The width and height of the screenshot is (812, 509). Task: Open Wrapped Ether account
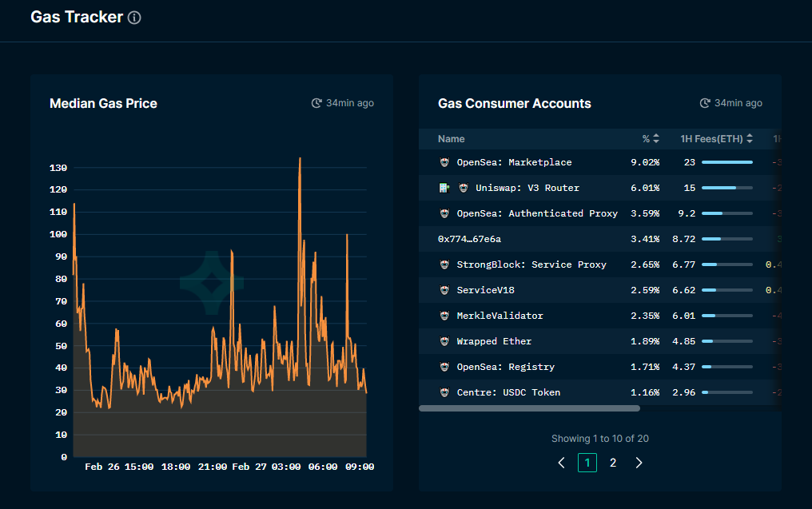(494, 341)
